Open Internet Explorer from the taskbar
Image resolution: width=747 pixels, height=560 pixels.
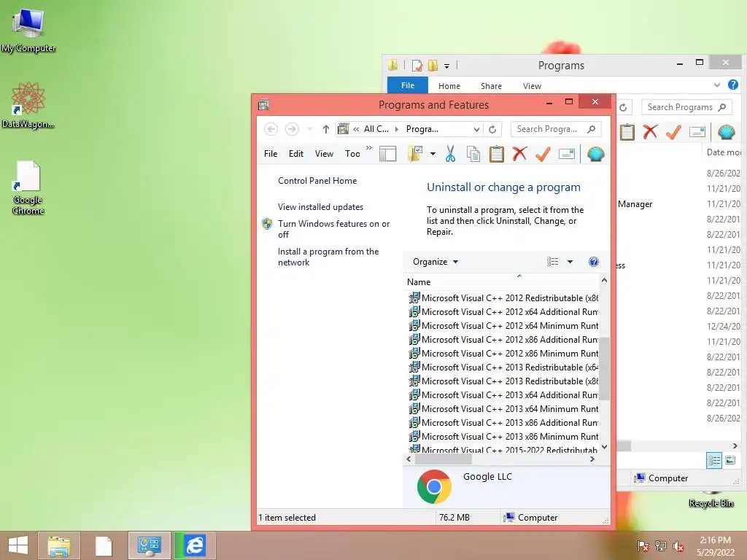(x=195, y=545)
